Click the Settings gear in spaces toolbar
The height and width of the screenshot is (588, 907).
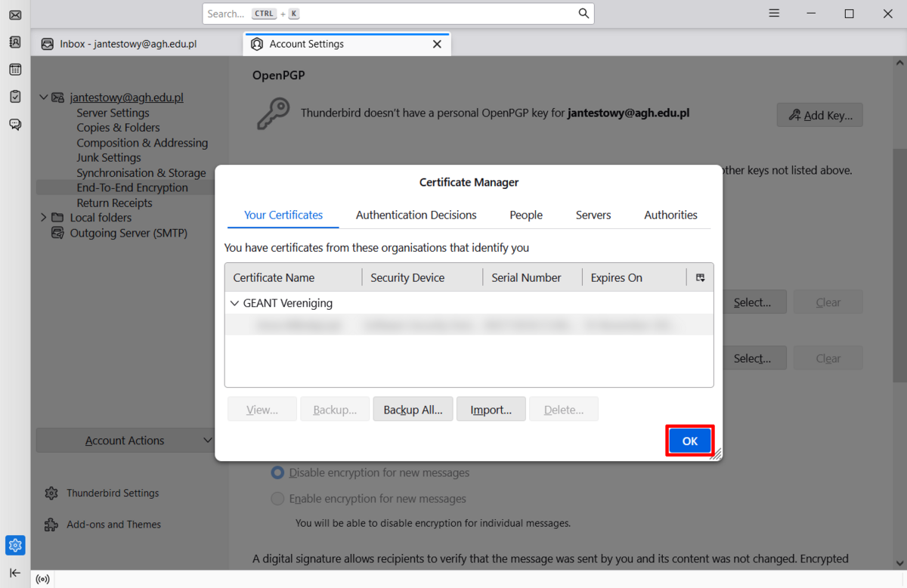coord(15,545)
